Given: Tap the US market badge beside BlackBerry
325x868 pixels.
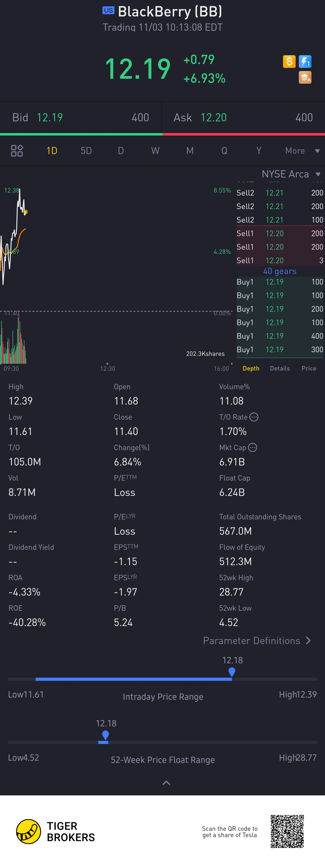Looking at the screenshot, I should click(x=108, y=10).
